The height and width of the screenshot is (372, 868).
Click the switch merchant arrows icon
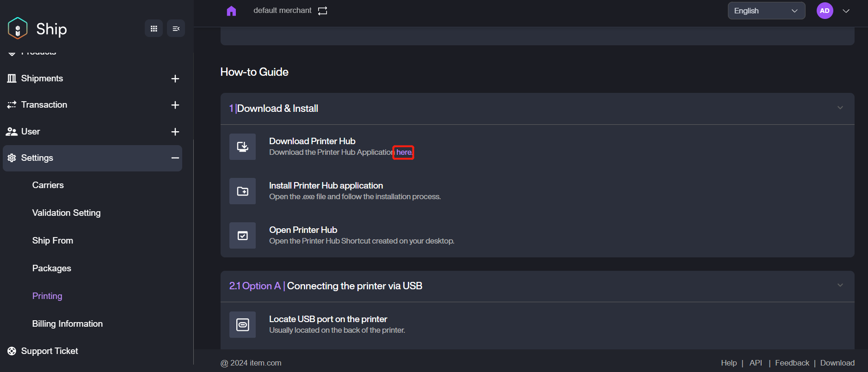coord(322,11)
